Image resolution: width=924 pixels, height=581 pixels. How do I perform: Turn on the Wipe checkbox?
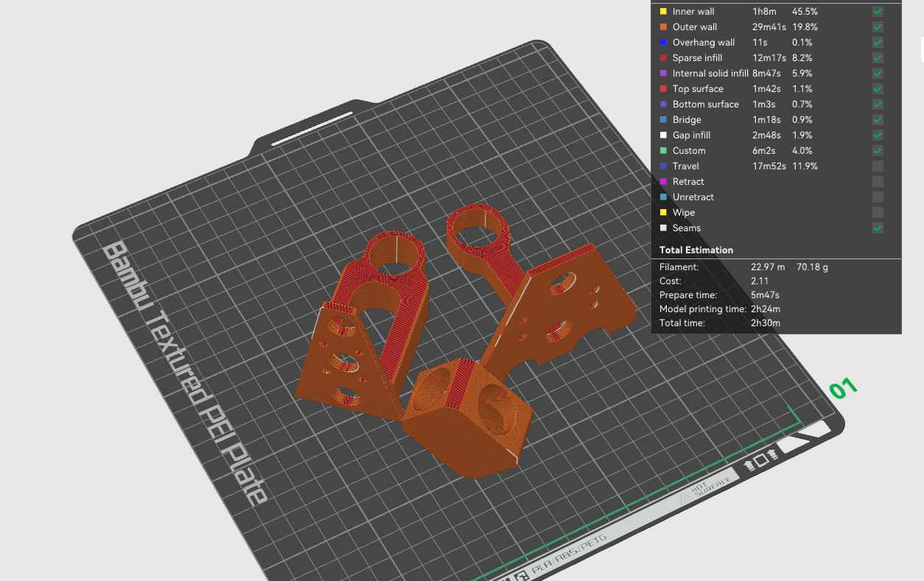tap(878, 213)
